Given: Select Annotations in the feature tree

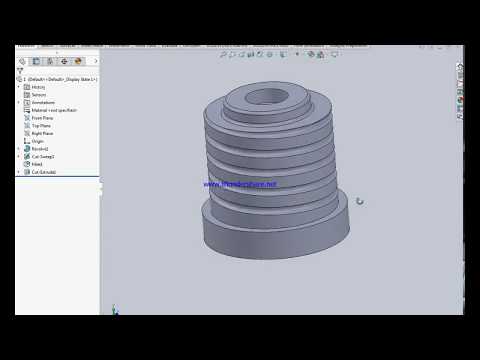Looking at the screenshot, I should [x=39, y=102].
